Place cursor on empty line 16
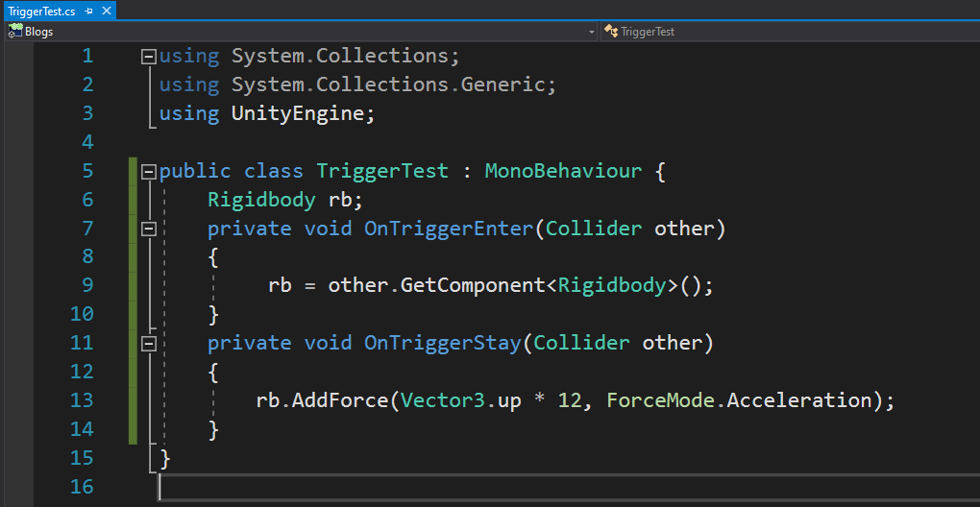This screenshot has height=507, width=980. [x=569, y=487]
